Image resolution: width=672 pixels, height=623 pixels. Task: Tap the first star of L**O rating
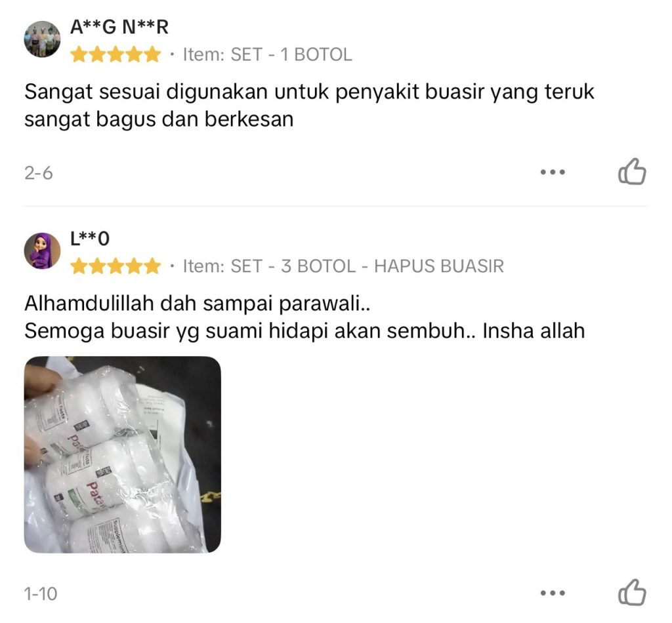(79, 266)
